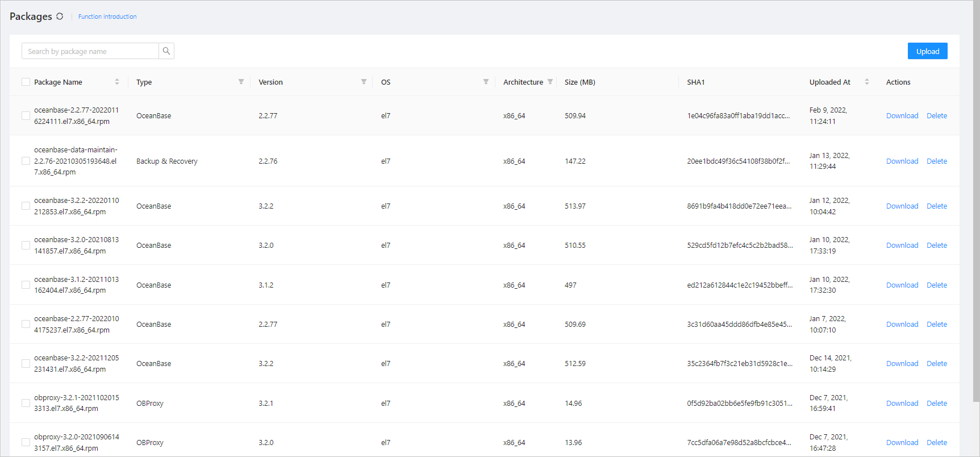Delete the oceanbase-data-maintain package
Viewport: 980px width, 457px height.
(x=936, y=161)
